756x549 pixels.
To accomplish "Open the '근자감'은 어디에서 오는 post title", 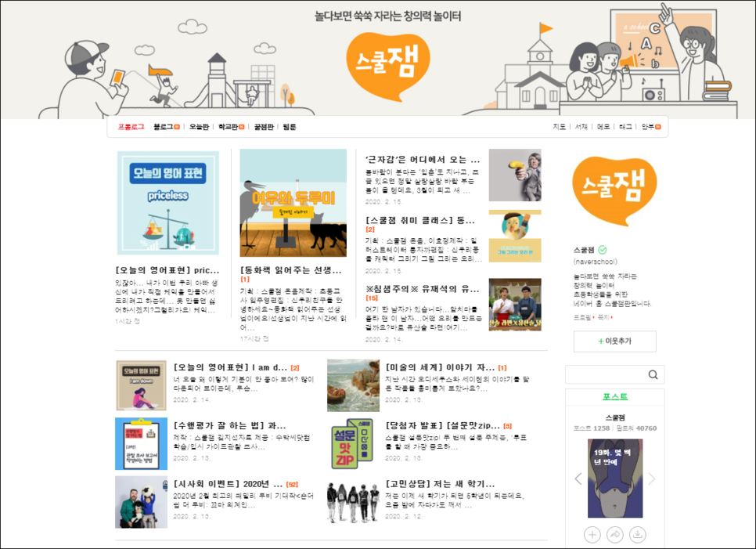I will tap(423, 160).
